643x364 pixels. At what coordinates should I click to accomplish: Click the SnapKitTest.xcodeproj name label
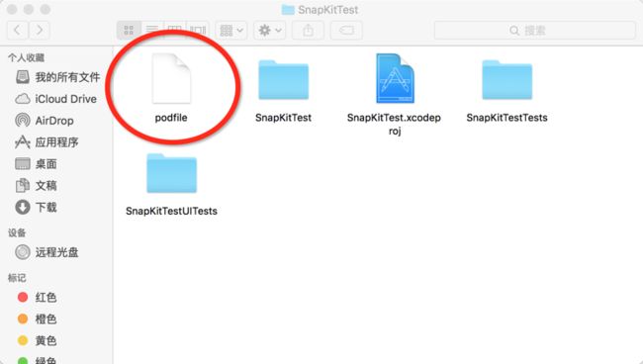tap(394, 125)
